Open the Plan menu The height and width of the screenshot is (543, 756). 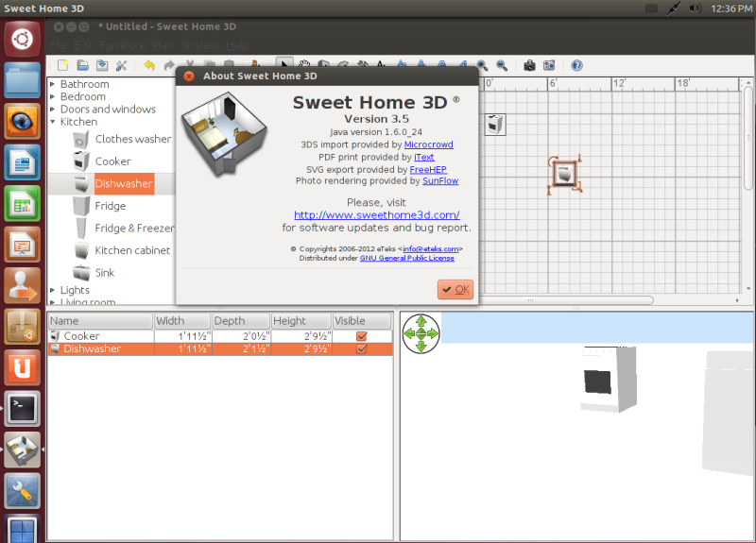click(x=163, y=45)
